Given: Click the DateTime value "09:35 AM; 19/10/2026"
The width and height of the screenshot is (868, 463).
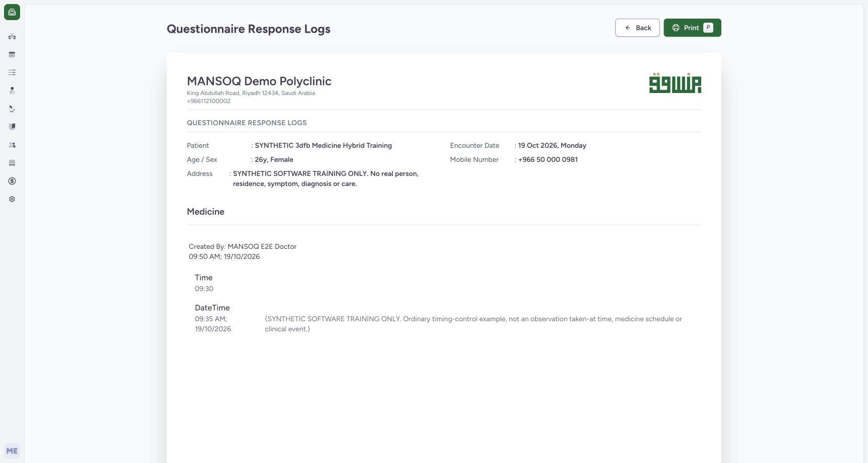Looking at the screenshot, I should [213, 324].
